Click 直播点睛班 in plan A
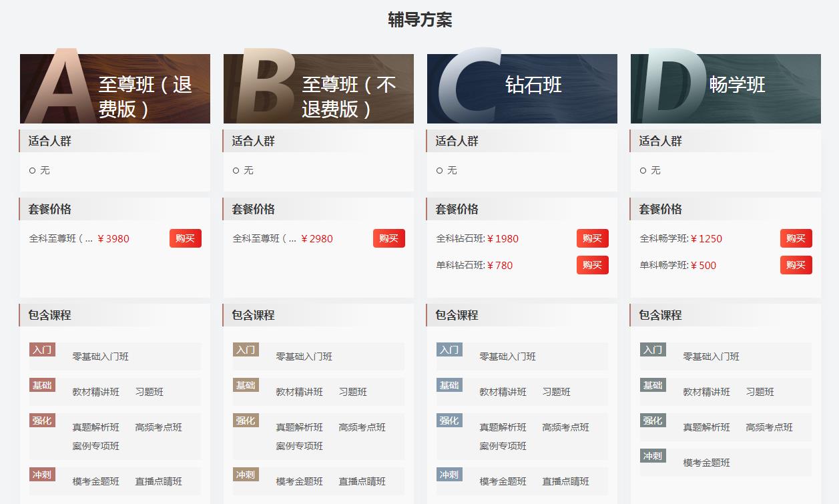Image resolution: width=839 pixels, height=504 pixels. click(159, 481)
